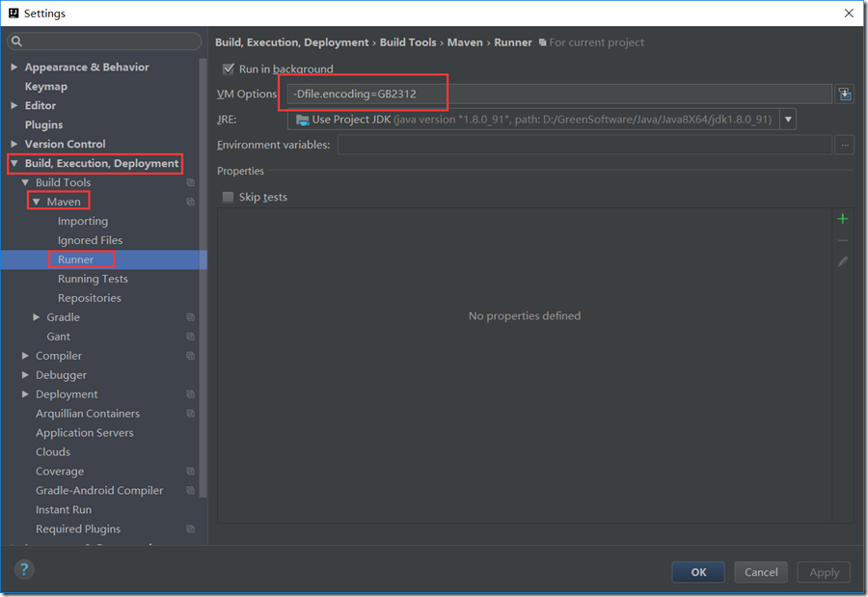Select Gant in Build Tools
This screenshot has width=868, height=597.
click(x=58, y=337)
